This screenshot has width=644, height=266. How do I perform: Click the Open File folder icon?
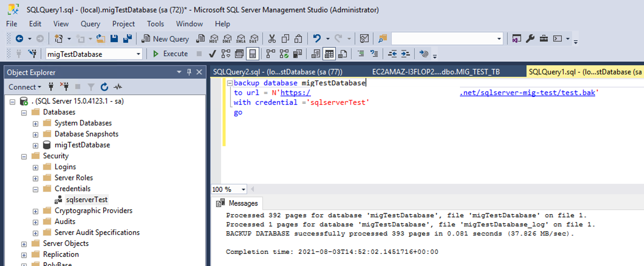click(x=101, y=39)
